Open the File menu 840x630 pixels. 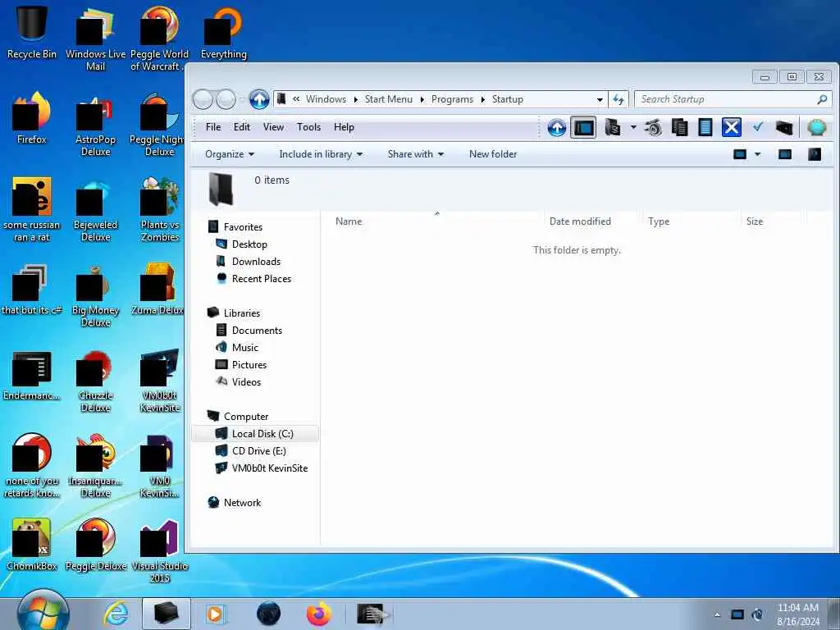(x=213, y=127)
